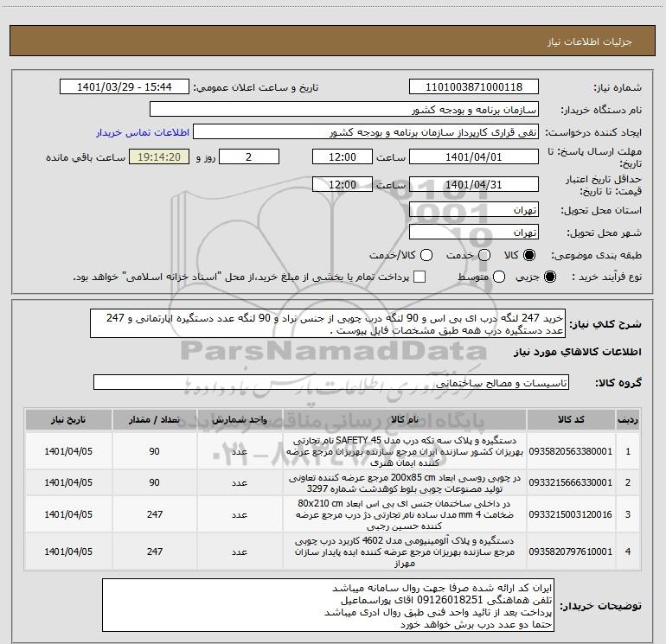Image resolution: width=666 pixels, height=644 pixels.
Task: Click the response deadline time 12:00 field
Action: (x=343, y=157)
